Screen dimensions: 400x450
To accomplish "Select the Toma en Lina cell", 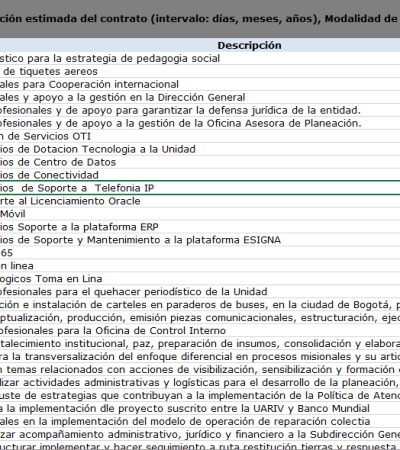I will point(200,279).
